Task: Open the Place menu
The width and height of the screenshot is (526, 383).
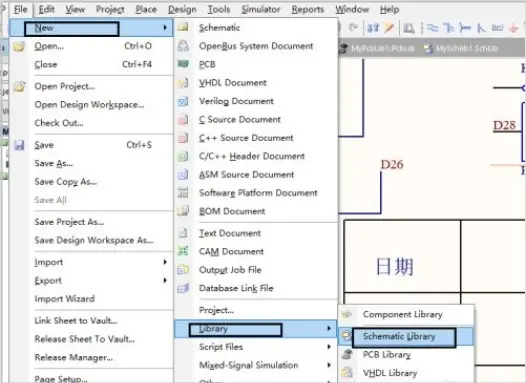Action: [146, 9]
